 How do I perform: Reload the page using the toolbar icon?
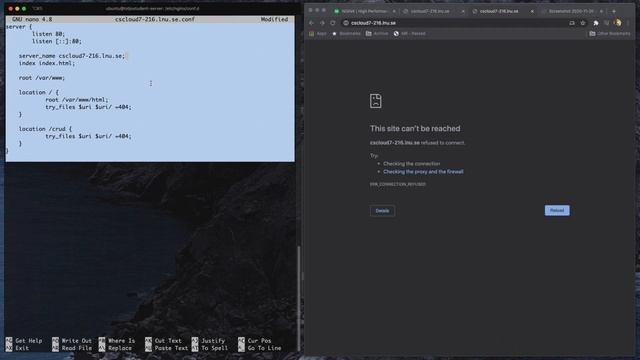coord(333,23)
